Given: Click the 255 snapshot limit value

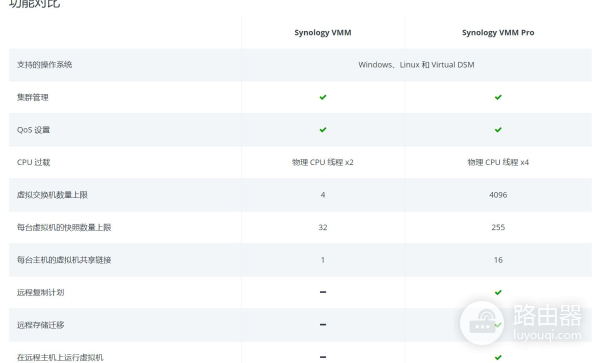Looking at the screenshot, I should click(498, 227).
